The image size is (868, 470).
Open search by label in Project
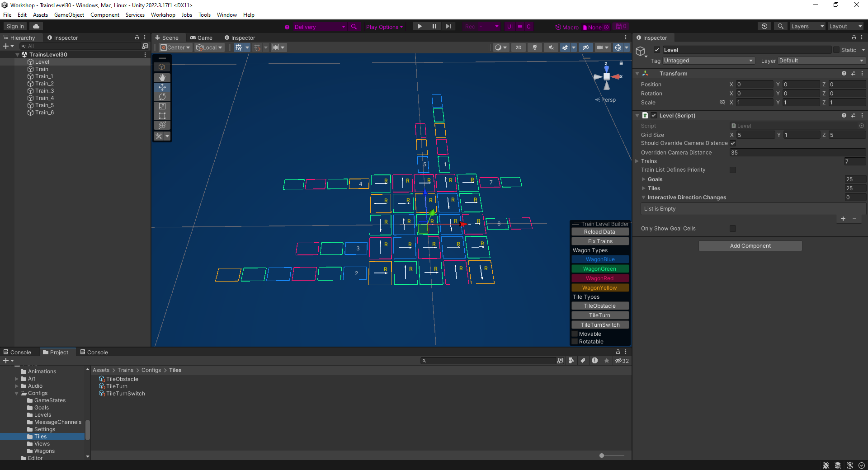[583, 361]
